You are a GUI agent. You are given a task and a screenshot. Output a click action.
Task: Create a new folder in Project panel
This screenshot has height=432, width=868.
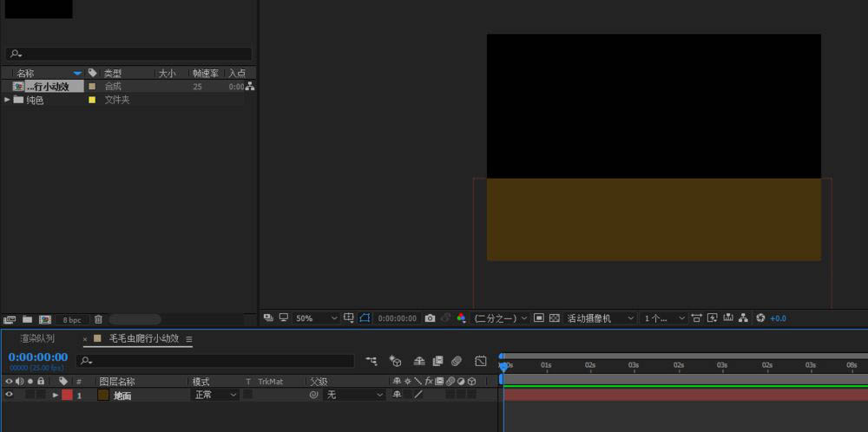(x=27, y=320)
